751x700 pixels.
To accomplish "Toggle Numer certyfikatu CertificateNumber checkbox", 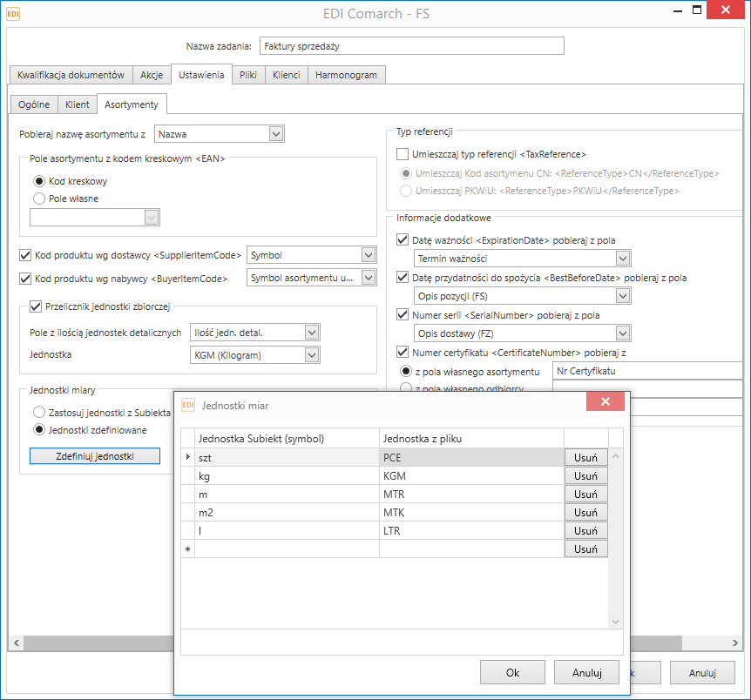I will [x=403, y=353].
